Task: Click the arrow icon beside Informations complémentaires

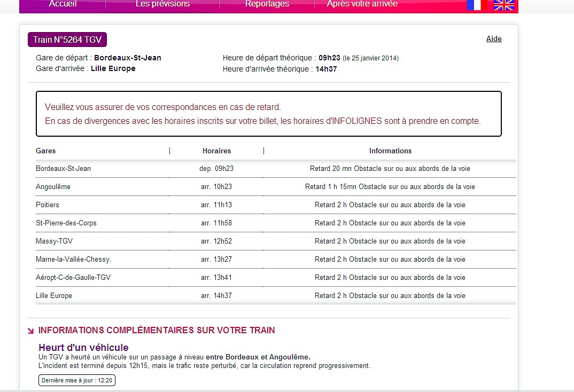Action: (x=31, y=331)
